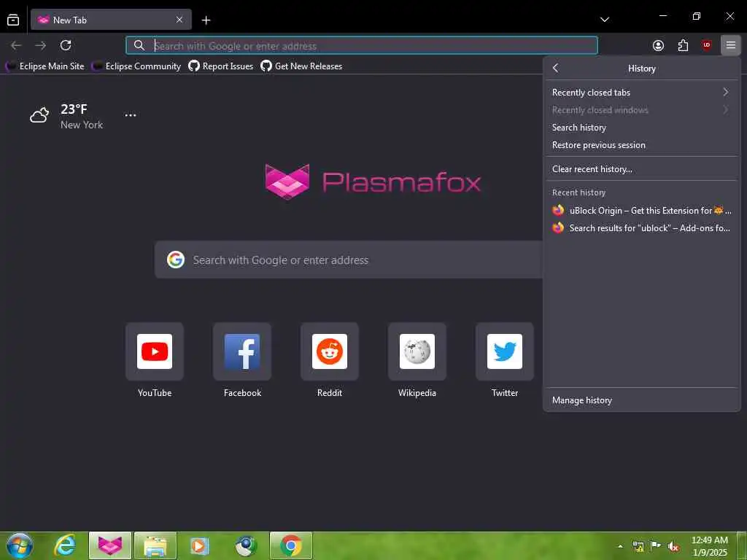Launch Internet Explorer from taskbar
Image resolution: width=747 pixels, height=560 pixels.
click(65, 545)
